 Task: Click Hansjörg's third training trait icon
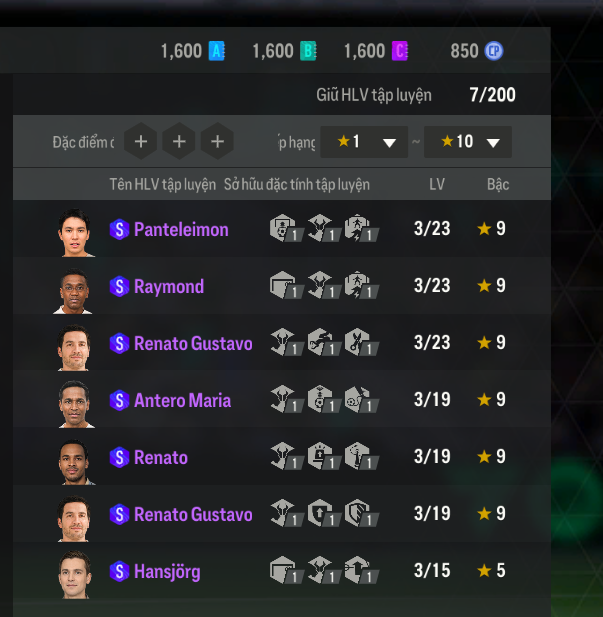click(x=361, y=570)
